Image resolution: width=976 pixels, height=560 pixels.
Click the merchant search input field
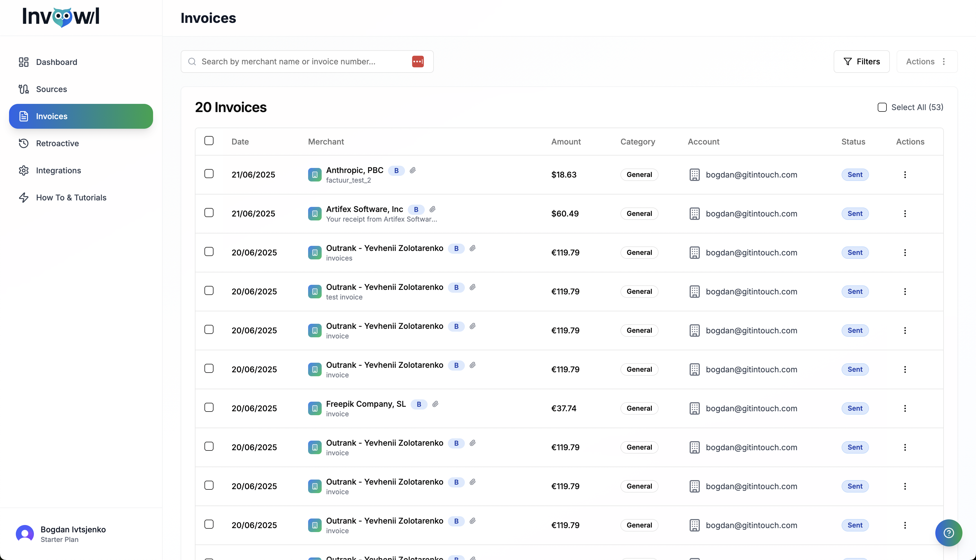307,62
